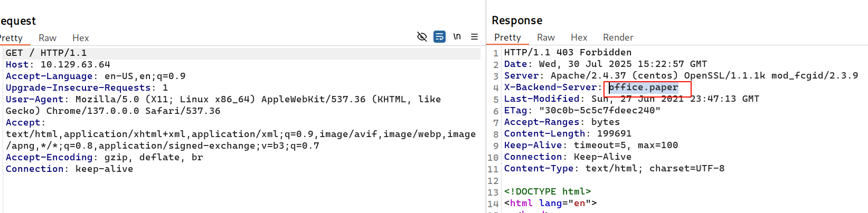Open the Response Hex tab
The width and height of the screenshot is (868, 213).
point(579,37)
